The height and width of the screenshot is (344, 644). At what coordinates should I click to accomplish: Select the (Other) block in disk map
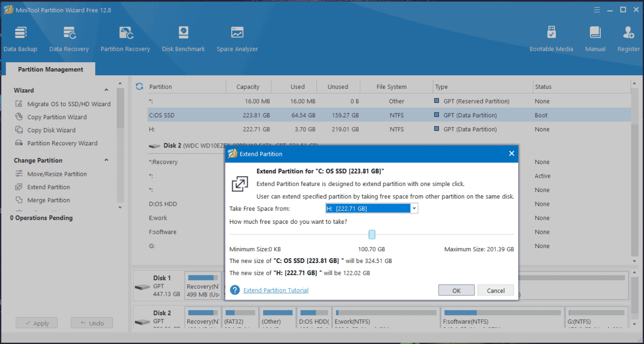[277, 317]
